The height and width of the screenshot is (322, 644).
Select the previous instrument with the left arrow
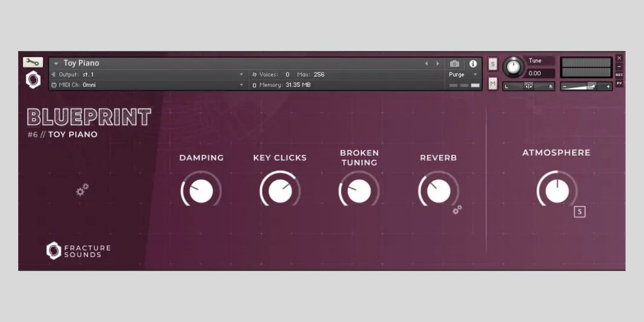[427, 63]
